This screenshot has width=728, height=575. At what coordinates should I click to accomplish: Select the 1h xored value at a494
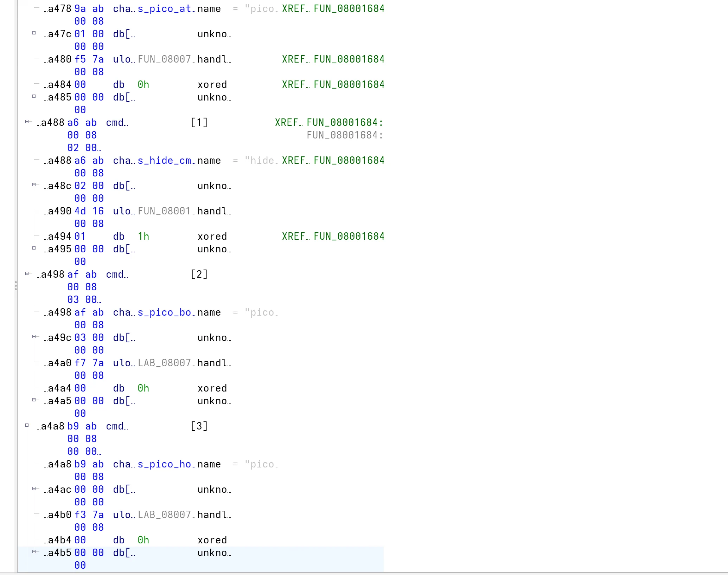click(143, 237)
